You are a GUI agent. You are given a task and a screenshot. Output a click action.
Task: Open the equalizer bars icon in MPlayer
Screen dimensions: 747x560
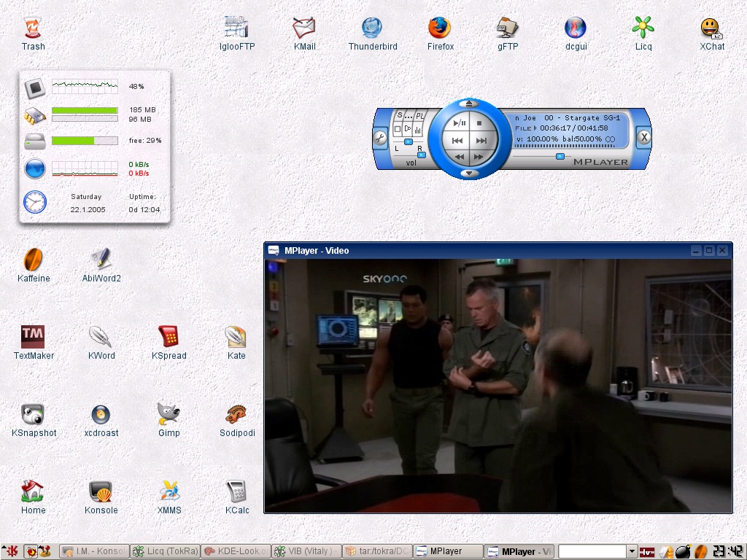click(x=418, y=130)
